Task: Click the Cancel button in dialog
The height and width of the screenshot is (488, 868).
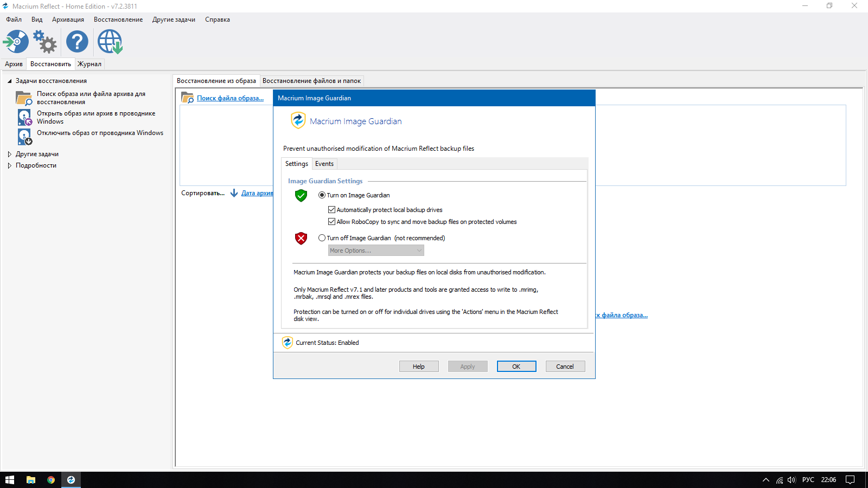Action: pyautogui.click(x=565, y=367)
